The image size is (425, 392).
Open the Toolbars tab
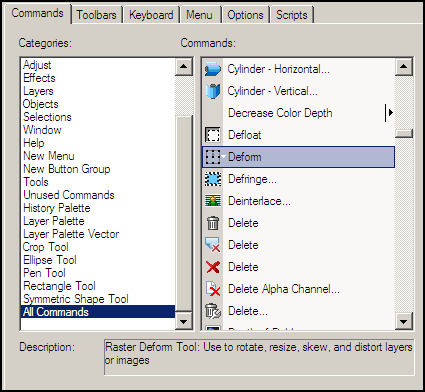[x=96, y=15]
